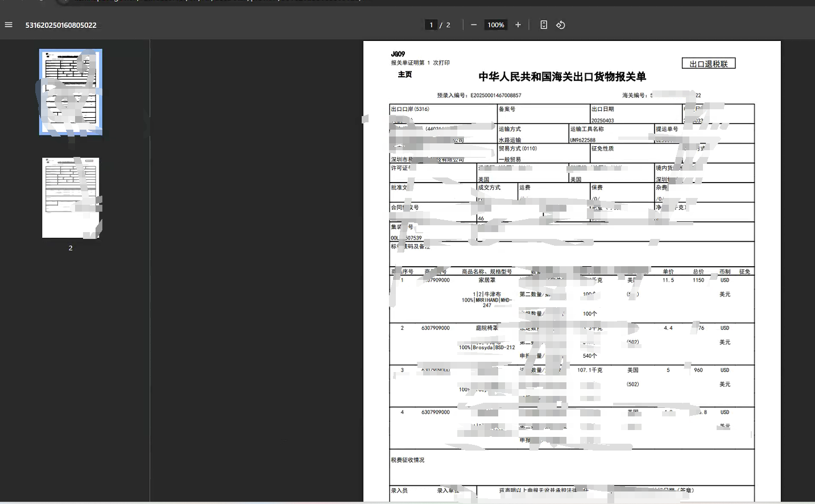
Task: Click the 100% zoom level field
Action: (x=495, y=25)
